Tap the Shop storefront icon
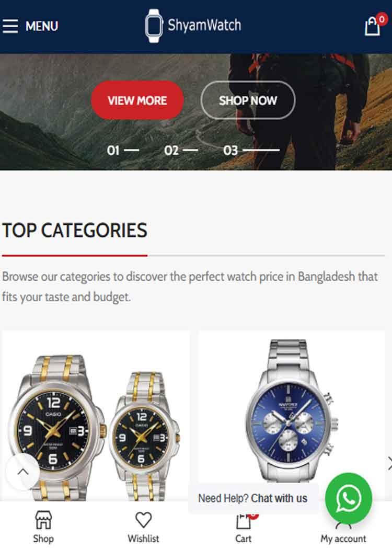The height and width of the screenshot is (549, 392). [x=43, y=520]
